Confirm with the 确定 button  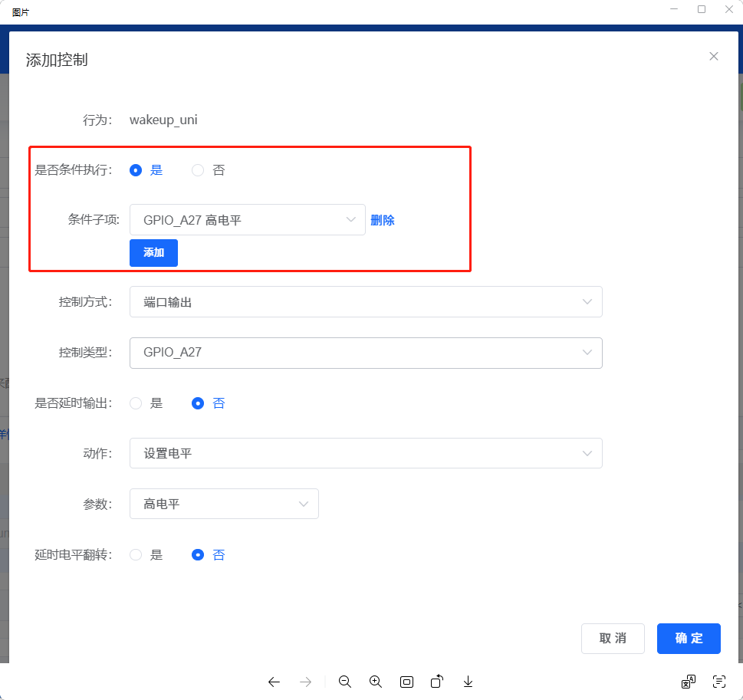[x=688, y=638]
